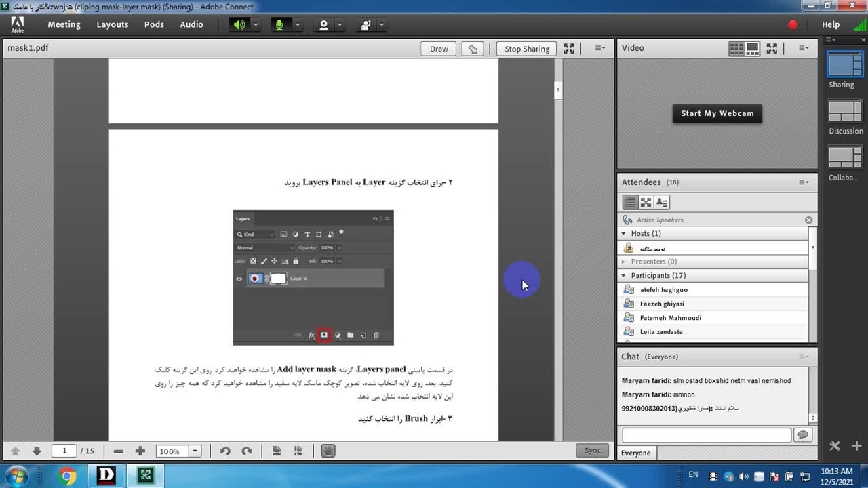Image resolution: width=868 pixels, height=488 pixels.
Task: Click the next page down arrow
Action: [37, 451]
